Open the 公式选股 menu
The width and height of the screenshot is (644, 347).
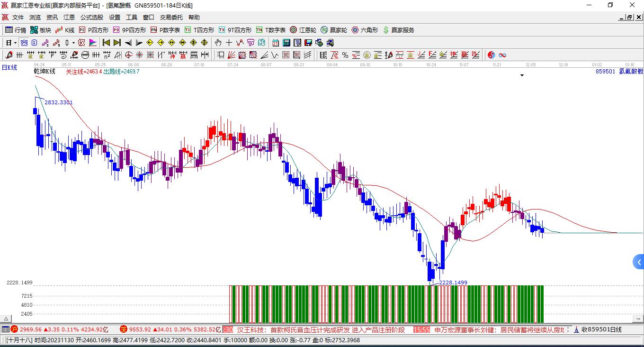click(91, 17)
